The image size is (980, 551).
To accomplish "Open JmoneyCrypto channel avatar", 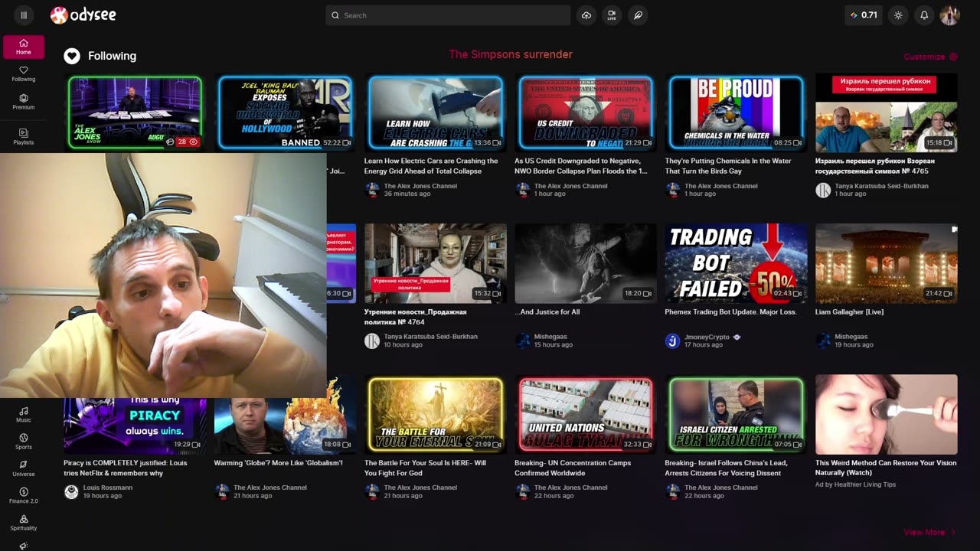I will click(x=672, y=341).
